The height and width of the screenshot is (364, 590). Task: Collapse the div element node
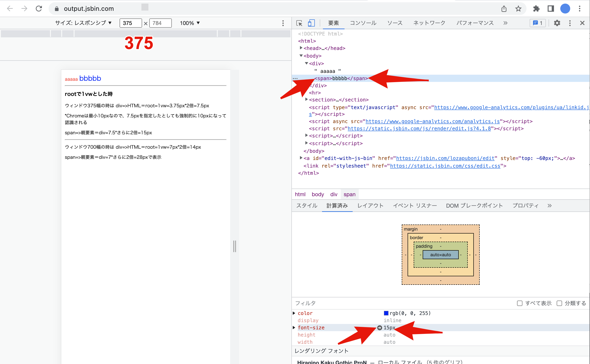306,63
